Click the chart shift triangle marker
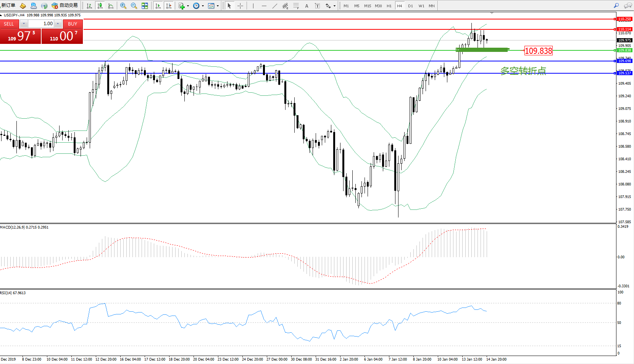 tap(492, 13)
